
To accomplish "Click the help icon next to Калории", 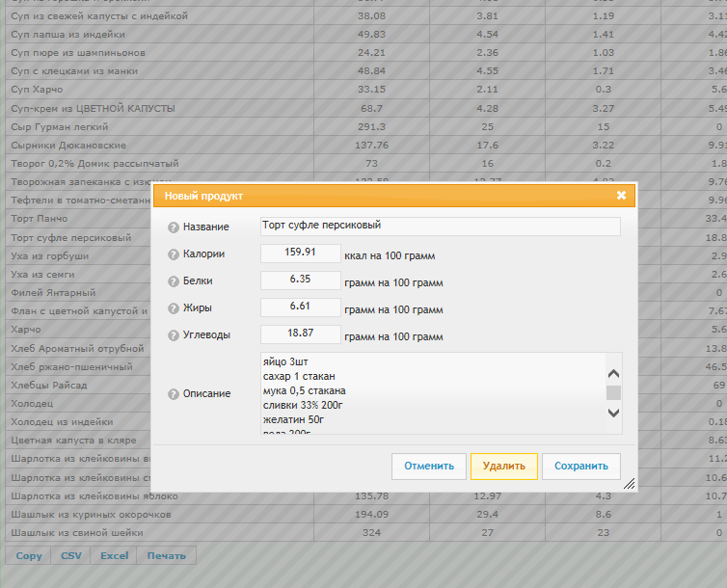I will (x=173, y=254).
